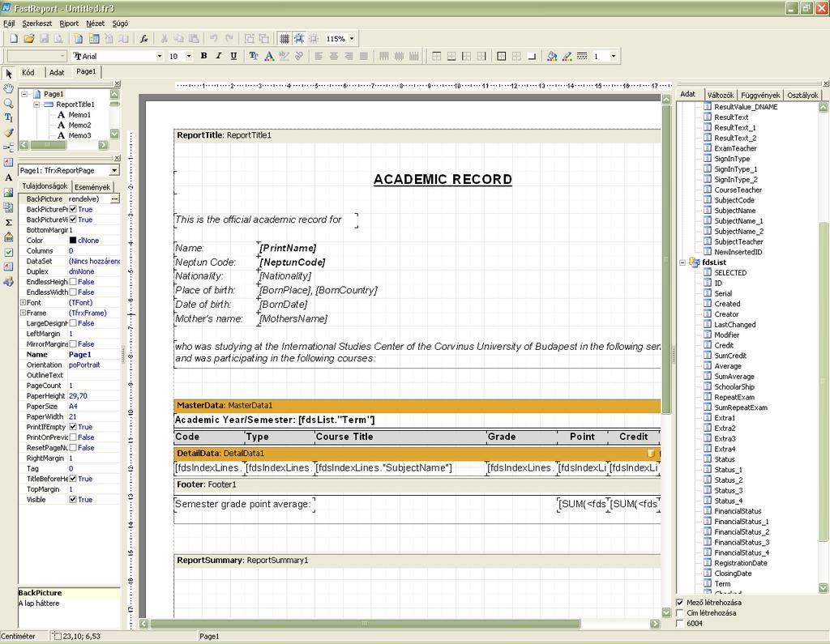This screenshot has height=644, width=830.
Task: Insert a band with the band tool
Action: tap(8, 147)
